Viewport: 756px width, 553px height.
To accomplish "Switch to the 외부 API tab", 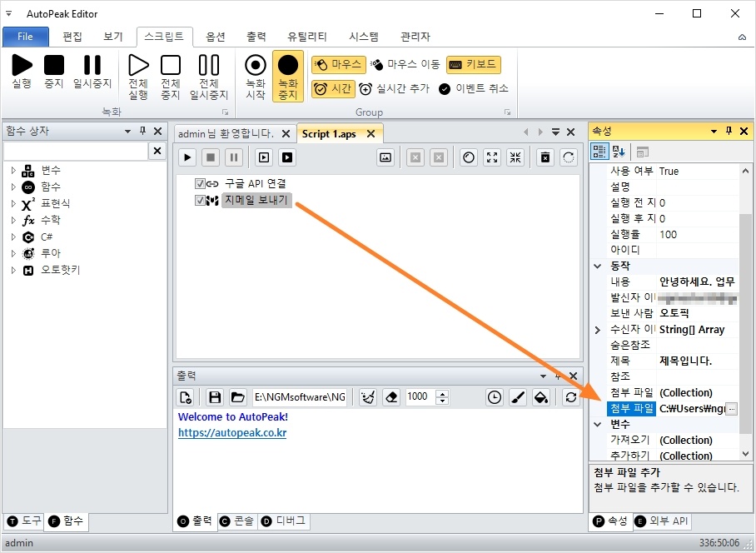I will pos(661,521).
